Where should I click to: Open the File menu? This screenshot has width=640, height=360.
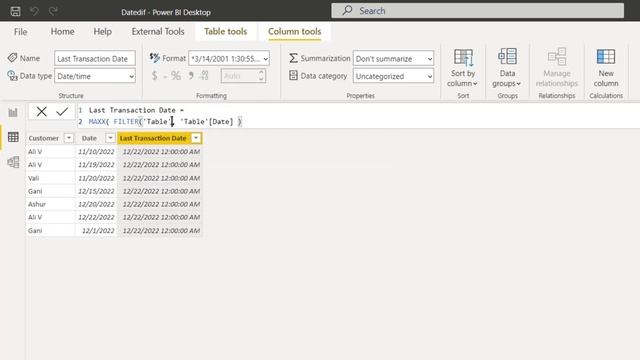pyautogui.click(x=20, y=31)
